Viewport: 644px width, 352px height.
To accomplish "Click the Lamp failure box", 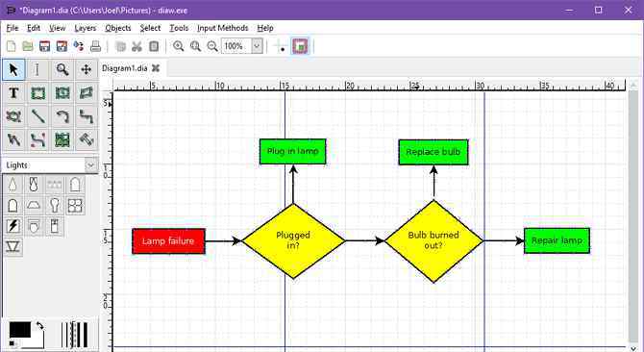I will pos(168,241).
